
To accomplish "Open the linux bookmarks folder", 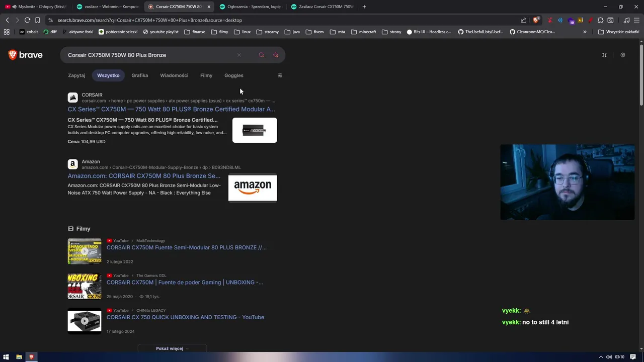I will pos(242,32).
